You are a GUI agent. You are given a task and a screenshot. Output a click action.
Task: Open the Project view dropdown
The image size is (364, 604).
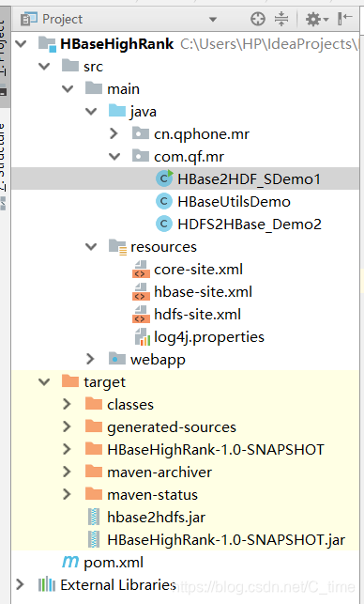pos(213,20)
